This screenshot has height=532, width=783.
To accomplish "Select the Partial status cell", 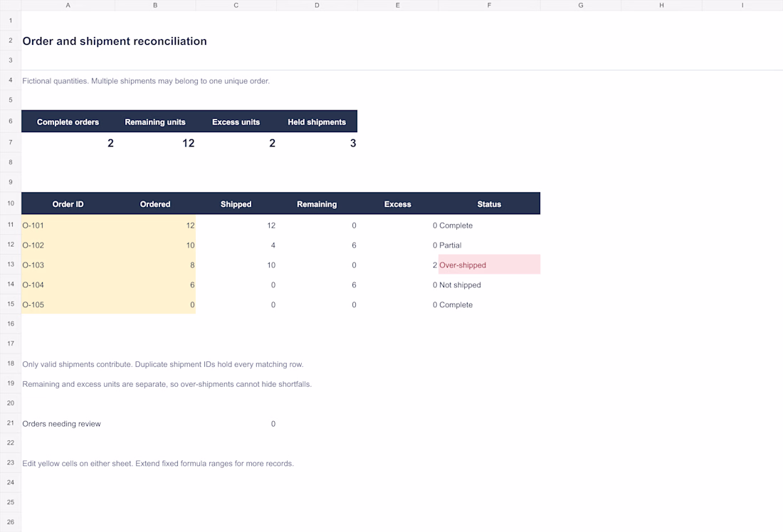I will [489, 245].
